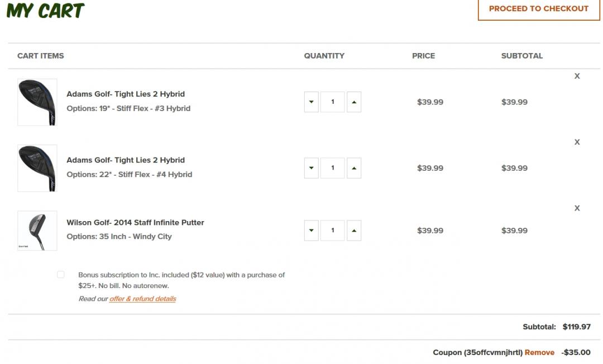
Task: Remove the Wilson Putter item with X
Action: tap(577, 208)
